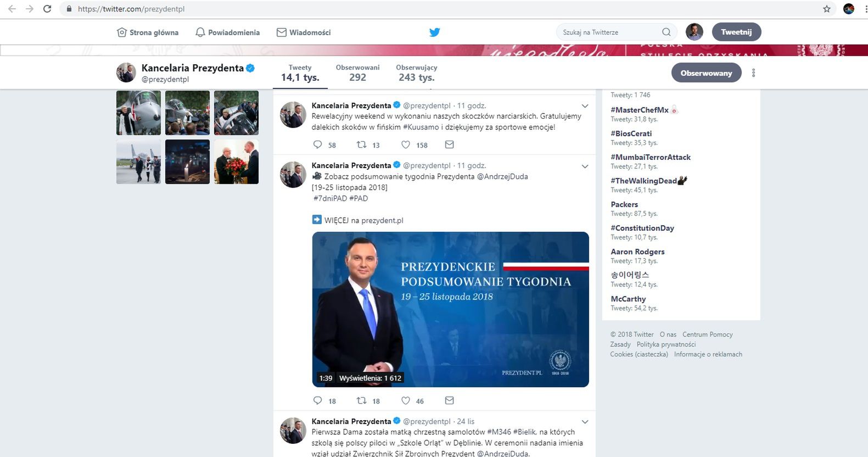868x457 pixels.
Task: Open the Kancelaria Prezydenta profile avatar
Action: tap(126, 73)
